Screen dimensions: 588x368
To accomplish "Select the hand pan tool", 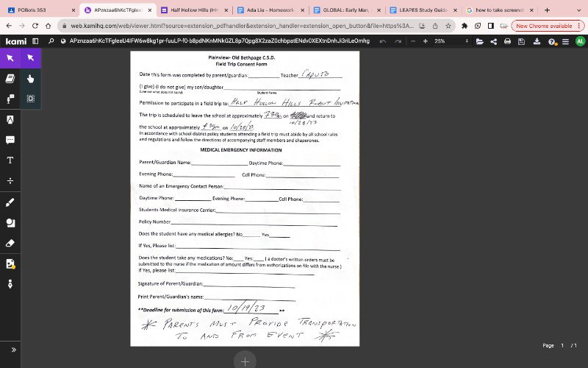I will point(31,79).
